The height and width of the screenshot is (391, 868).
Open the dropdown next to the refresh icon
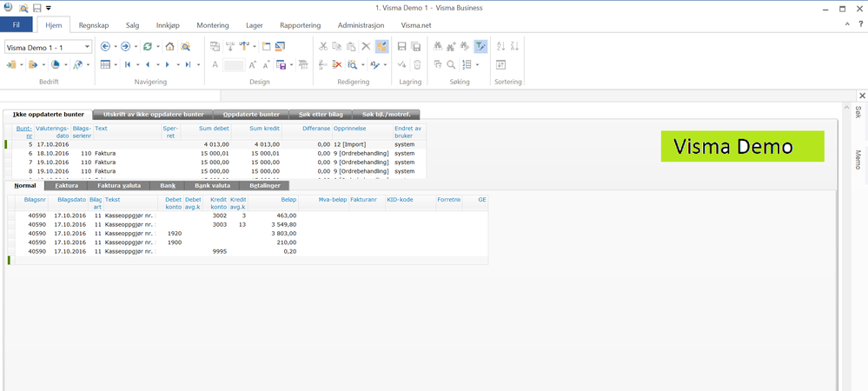pyautogui.click(x=158, y=48)
